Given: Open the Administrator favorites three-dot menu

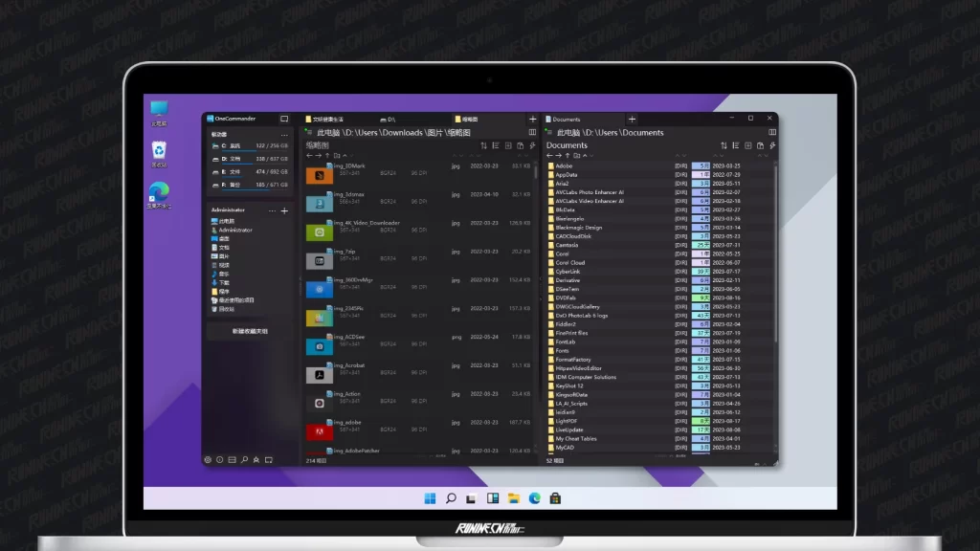Looking at the screenshot, I should pos(272,210).
